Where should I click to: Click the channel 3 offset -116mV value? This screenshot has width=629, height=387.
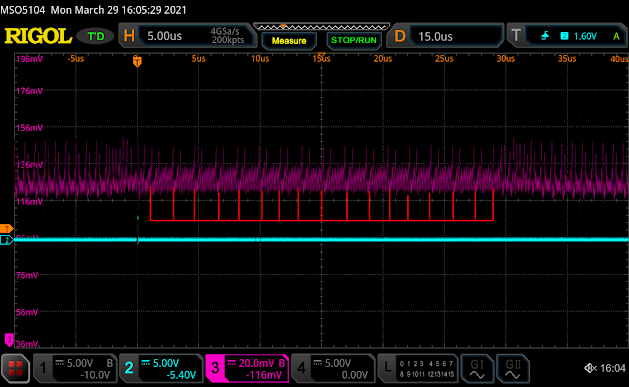[x=264, y=375]
